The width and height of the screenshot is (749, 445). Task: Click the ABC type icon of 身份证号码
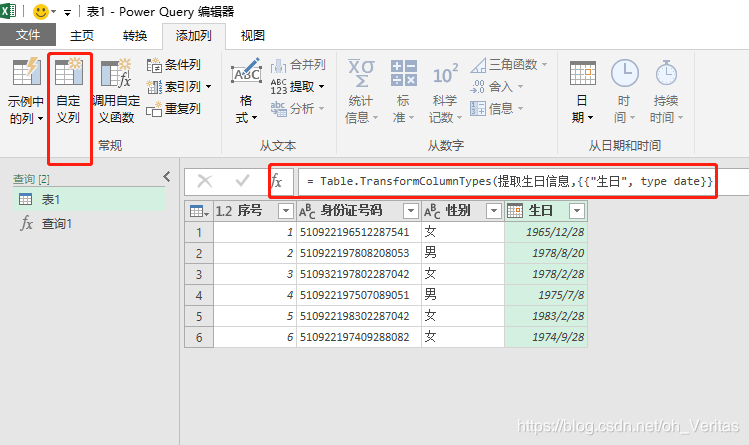(307, 211)
